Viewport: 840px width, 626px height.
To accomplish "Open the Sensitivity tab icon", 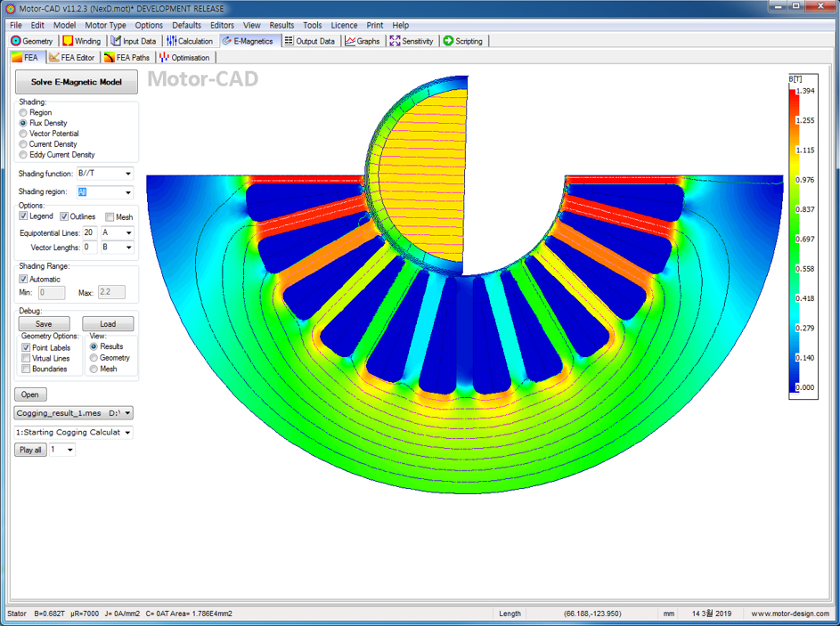I will (x=395, y=41).
